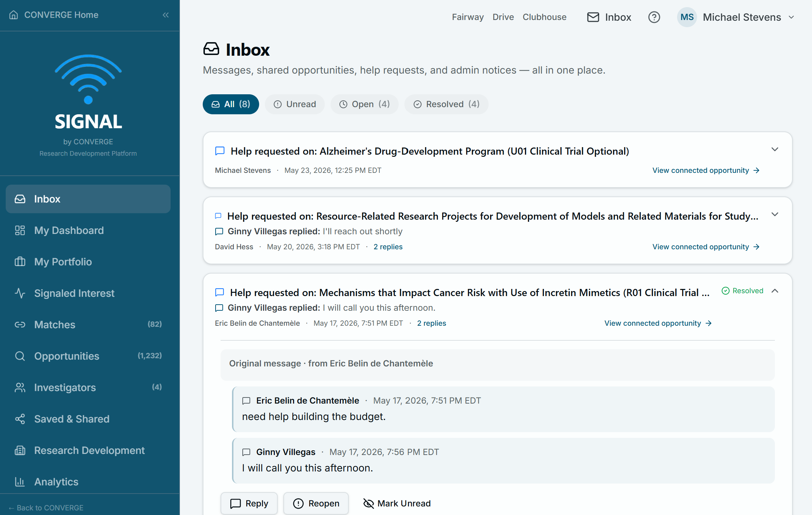
Task: Click the My Dashboard grid icon
Action: coord(20,230)
